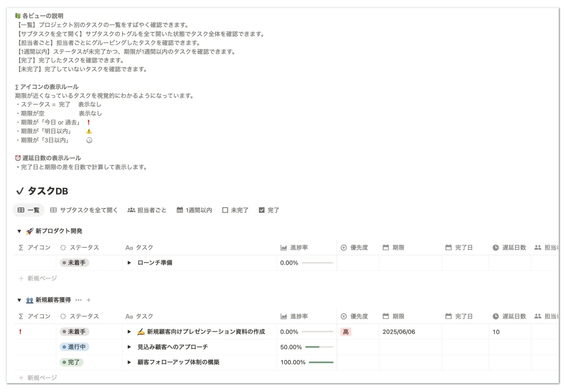Open the ローンチ準備 task title
Screen dimensions: 566x392
tap(155, 263)
